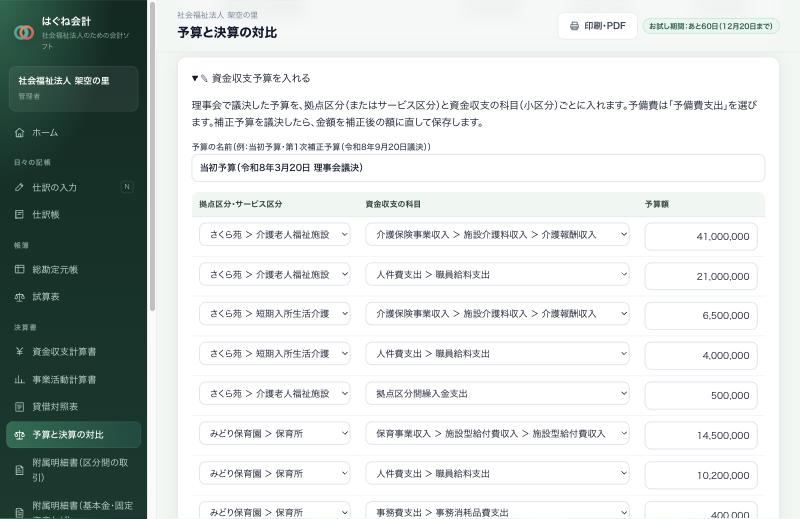This screenshot has width=800, height=519.
Task: Open 科目 dropdown in the 21,000,000 row
Action: tap(497, 275)
